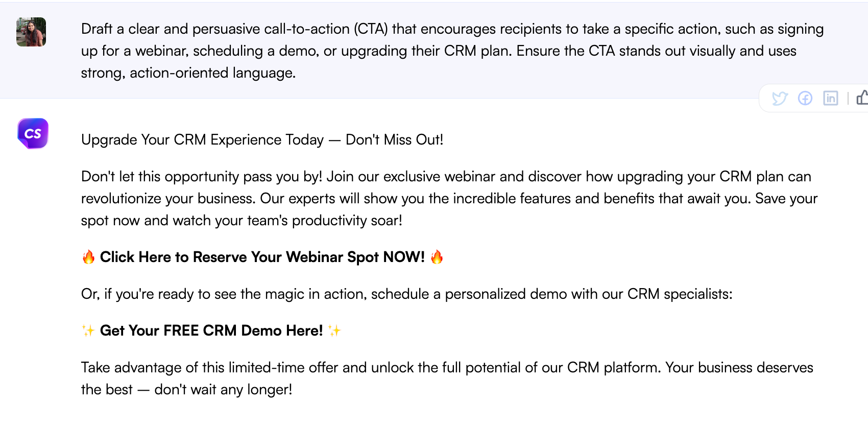Open 'Get Your FREE CRM Demo Here!'
The height and width of the screenshot is (426, 868).
tap(211, 330)
